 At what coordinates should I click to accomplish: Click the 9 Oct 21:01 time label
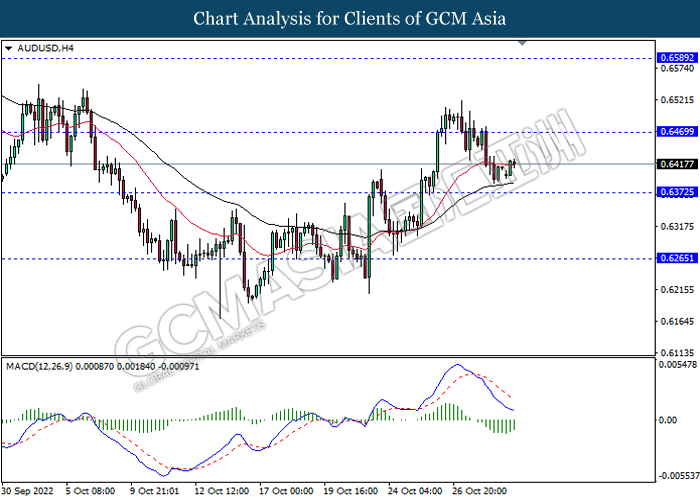[x=155, y=491]
